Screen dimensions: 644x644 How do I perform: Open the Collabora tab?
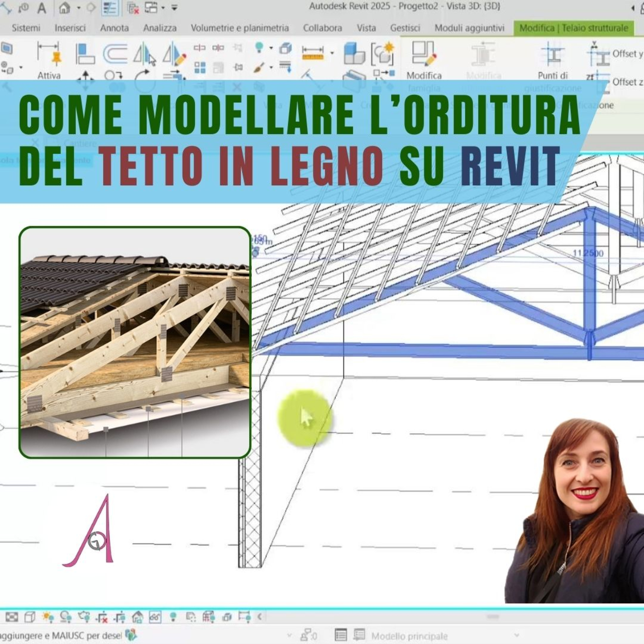coord(322,28)
